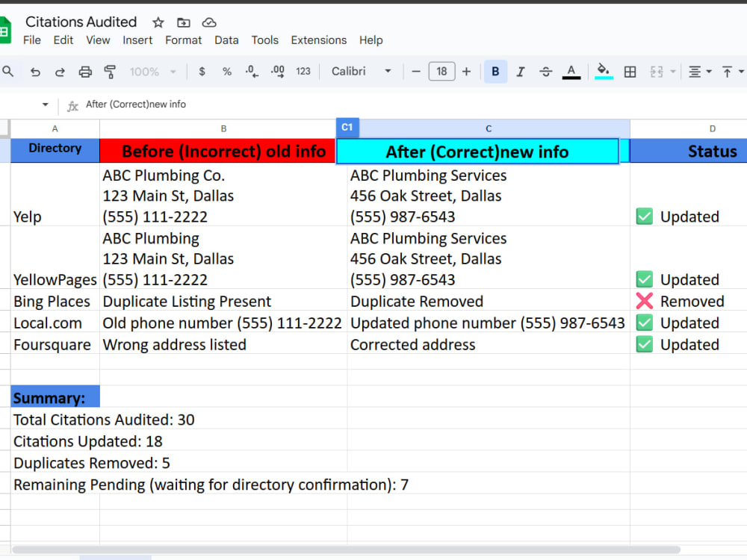Open the name box dropdown arrow
Screen dimensions: 747x560
(x=46, y=105)
